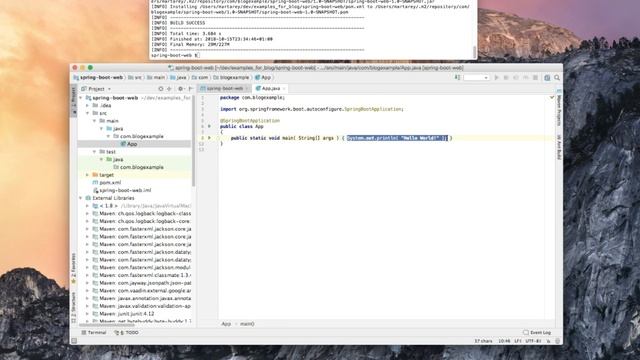This screenshot has height=360, width=640.
Task: Close the App.java tab
Action: click(x=284, y=89)
